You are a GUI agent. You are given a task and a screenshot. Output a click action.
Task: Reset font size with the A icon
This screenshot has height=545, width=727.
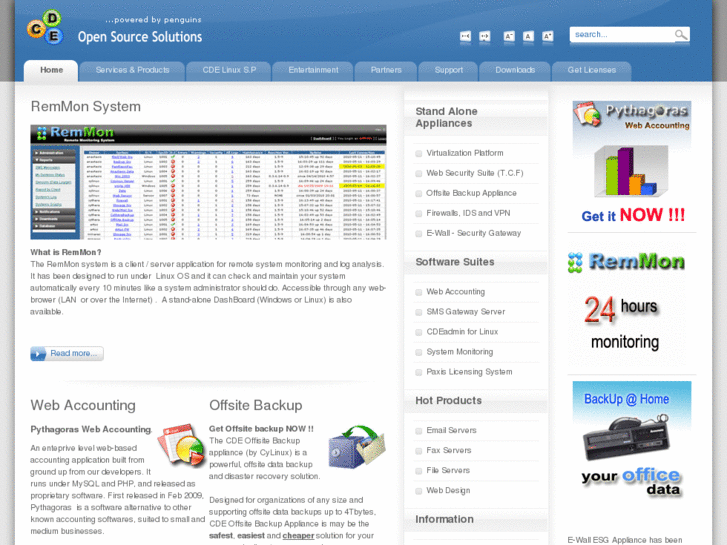pos(528,36)
